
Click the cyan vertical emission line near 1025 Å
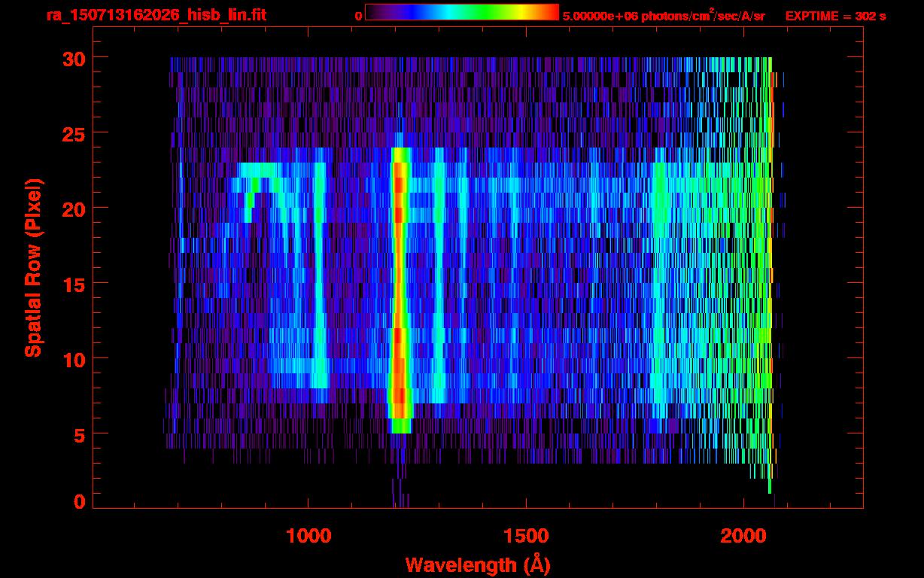(x=320, y=286)
